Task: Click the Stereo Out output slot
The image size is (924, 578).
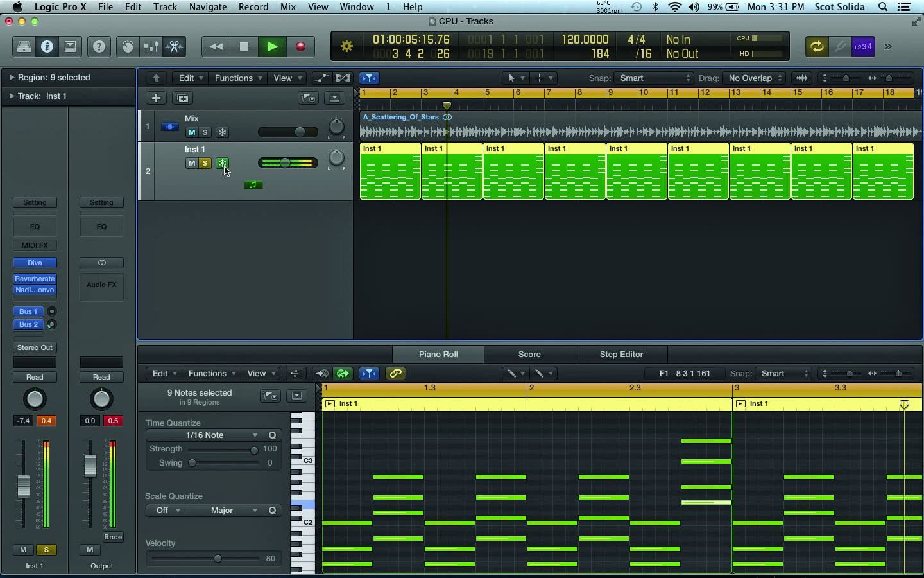Action: pos(35,347)
